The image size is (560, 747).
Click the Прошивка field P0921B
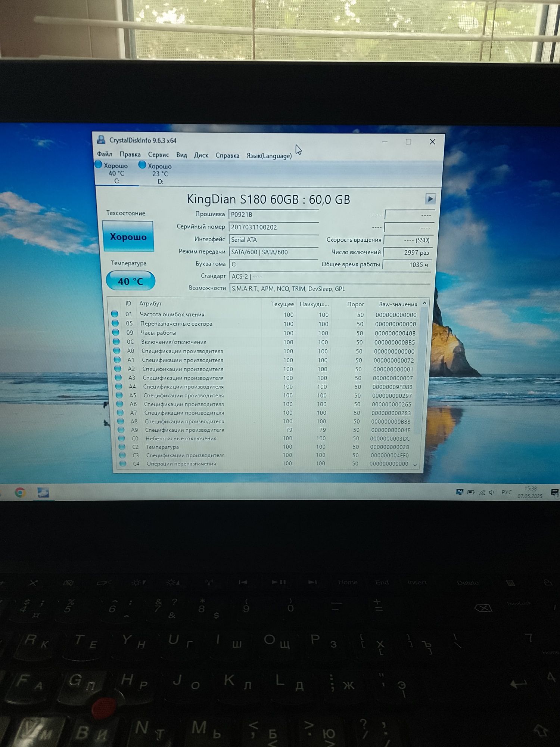tap(274, 214)
